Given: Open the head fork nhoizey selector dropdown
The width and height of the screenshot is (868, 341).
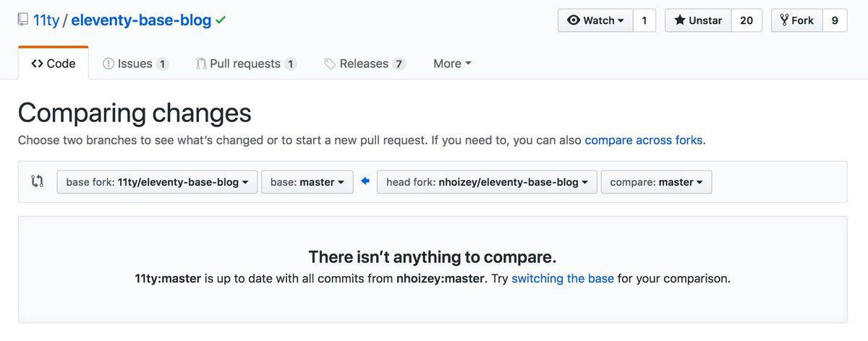Looking at the screenshot, I should pos(487,182).
